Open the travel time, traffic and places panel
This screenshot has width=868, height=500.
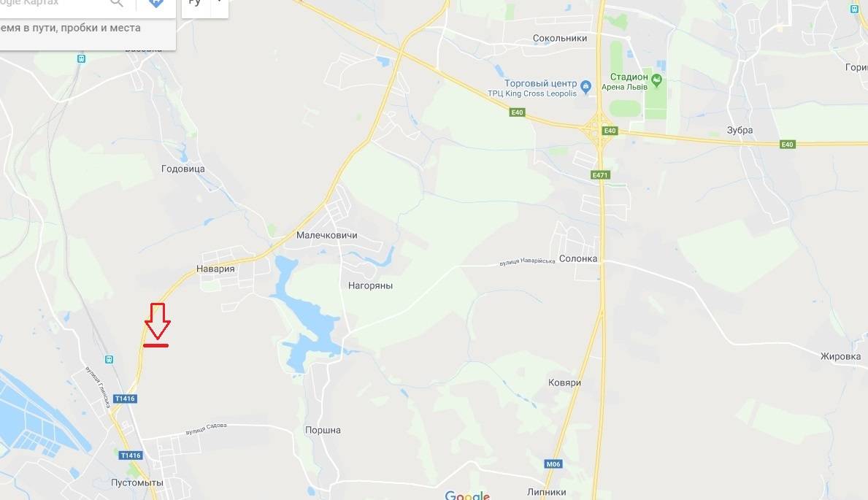(70, 28)
